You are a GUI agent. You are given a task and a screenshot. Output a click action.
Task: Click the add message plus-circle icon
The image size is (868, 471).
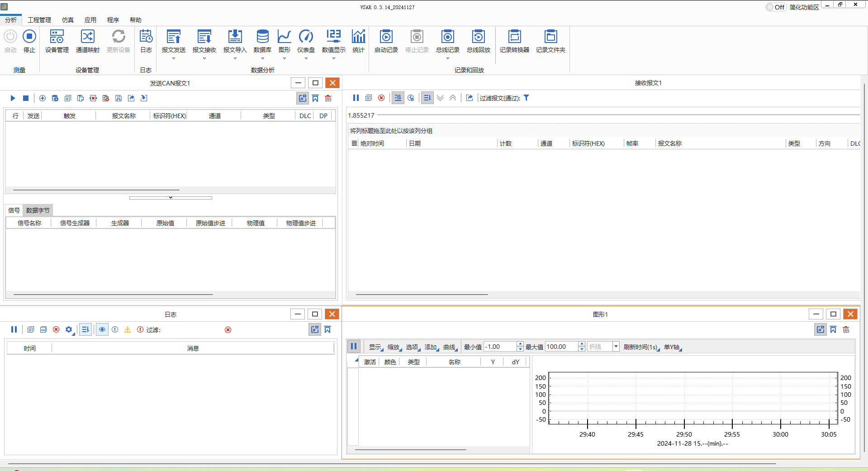tap(43, 98)
